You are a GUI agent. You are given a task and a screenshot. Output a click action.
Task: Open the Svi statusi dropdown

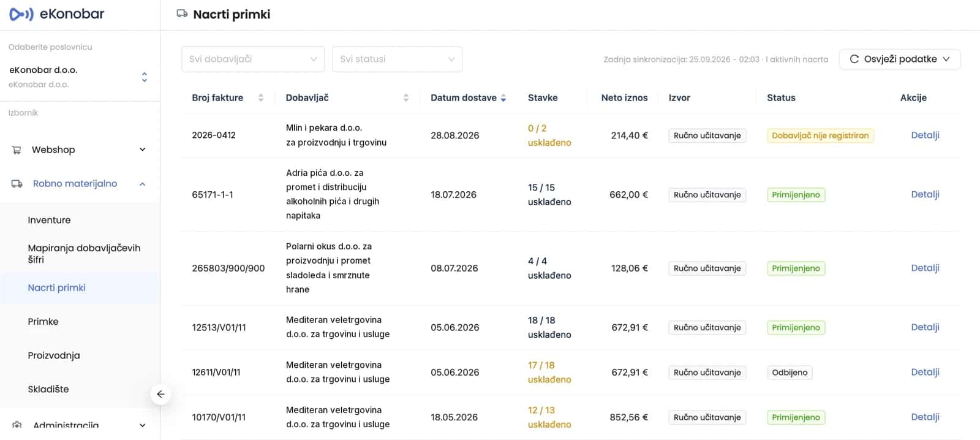pyautogui.click(x=398, y=59)
